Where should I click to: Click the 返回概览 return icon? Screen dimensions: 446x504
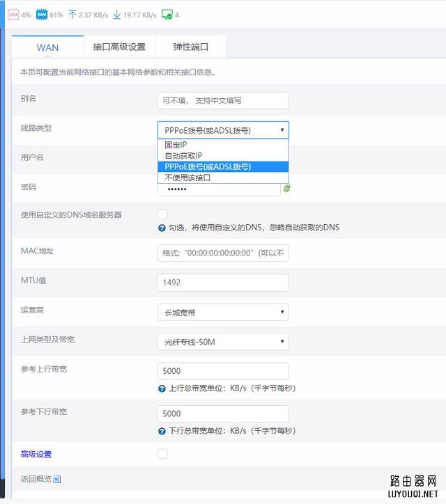pyautogui.click(x=57, y=479)
